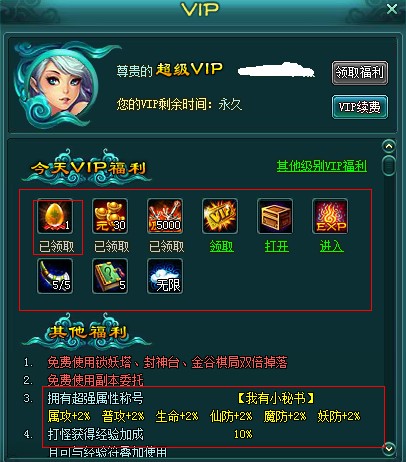This screenshot has width=406, height=462.
Task: Click the green 打开 link under chest
Action: pos(277,247)
